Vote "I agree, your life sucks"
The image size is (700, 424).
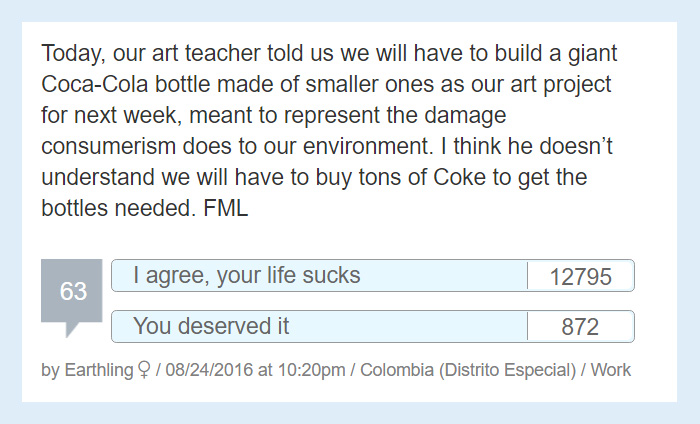pos(319,275)
